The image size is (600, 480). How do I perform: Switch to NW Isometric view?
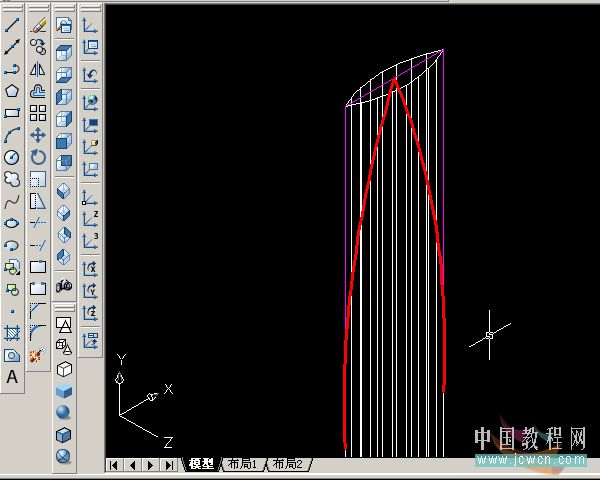[x=64, y=256]
